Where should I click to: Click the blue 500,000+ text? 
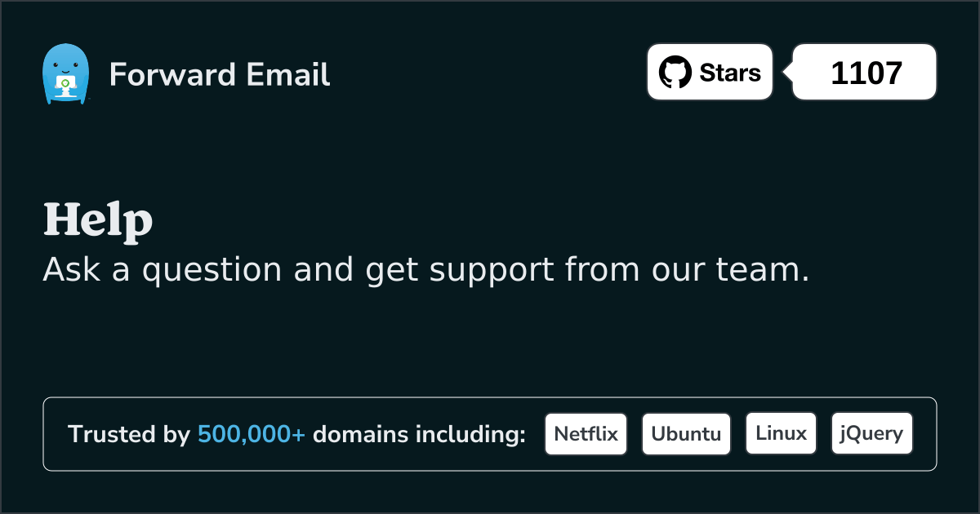click(252, 434)
